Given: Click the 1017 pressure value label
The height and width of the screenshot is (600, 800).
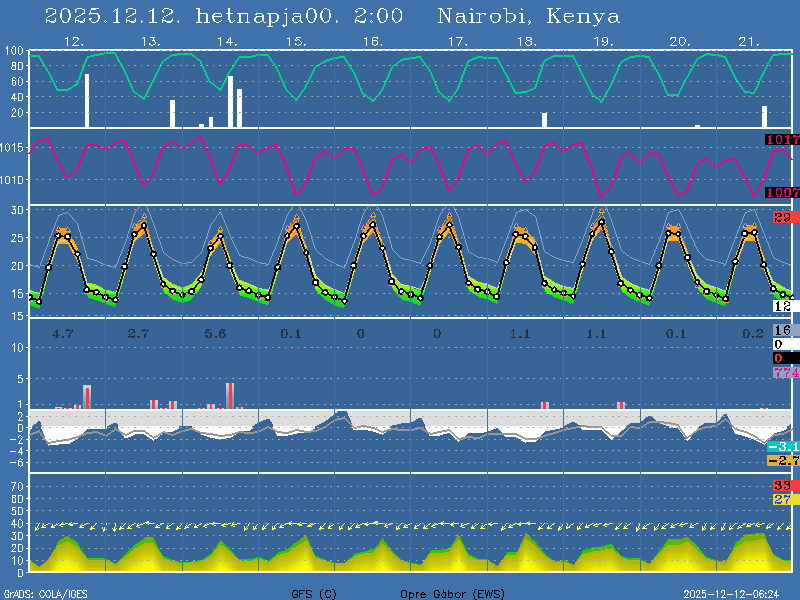Looking at the screenshot, I should point(781,140).
